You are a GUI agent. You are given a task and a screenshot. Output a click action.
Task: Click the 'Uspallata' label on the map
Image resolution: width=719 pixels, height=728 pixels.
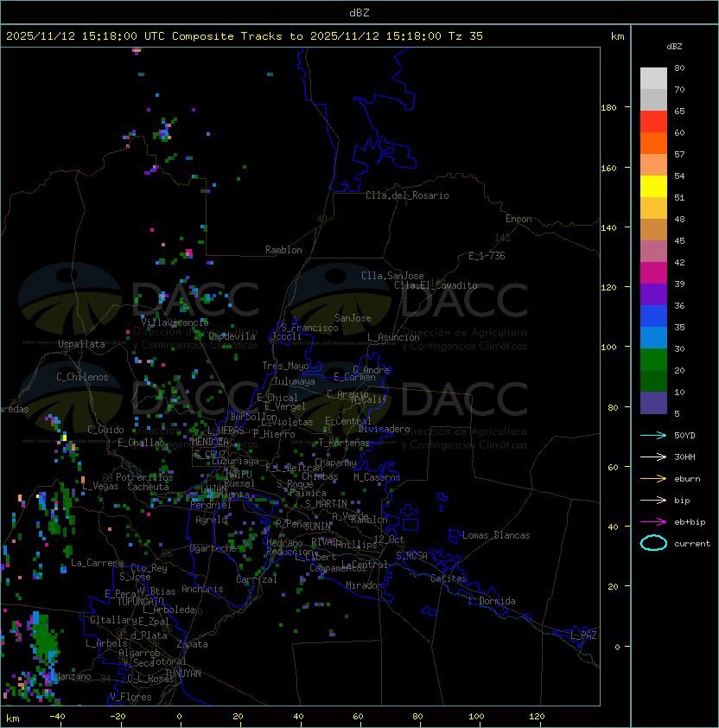click(82, 344)
